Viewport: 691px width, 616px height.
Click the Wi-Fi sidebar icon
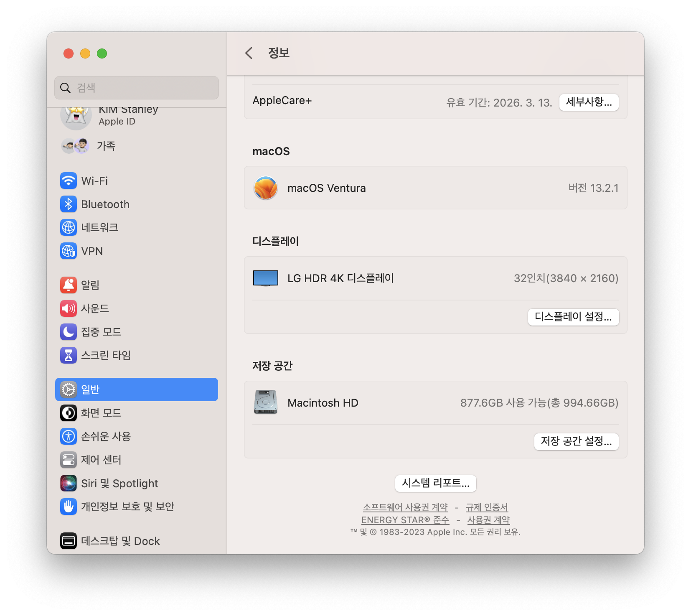[x=69, y=181]
